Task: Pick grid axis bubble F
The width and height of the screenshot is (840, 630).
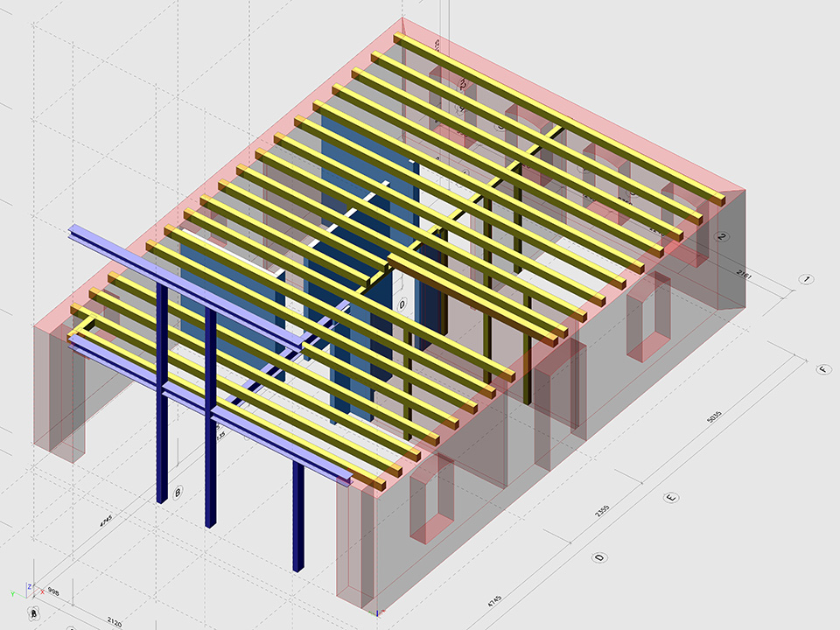Action: (x=823, y=369)
